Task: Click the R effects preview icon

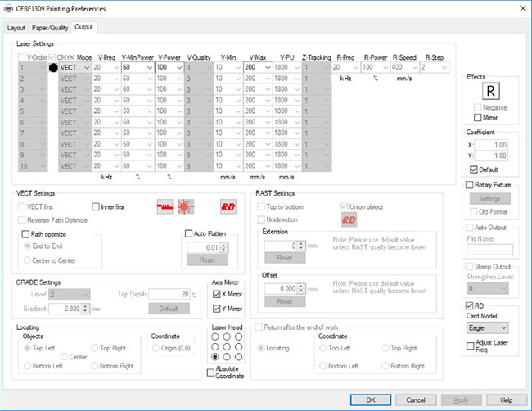Action: tap(490, 91)
